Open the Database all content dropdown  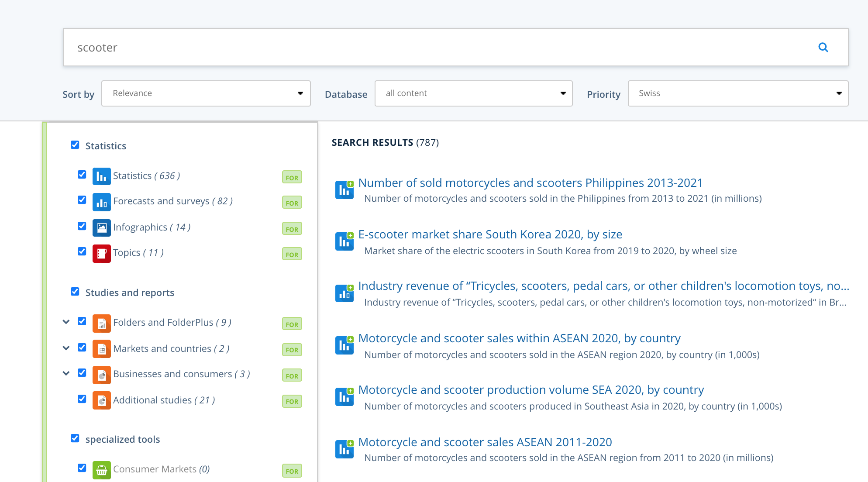pyautogui.click(x=473, y=93)
